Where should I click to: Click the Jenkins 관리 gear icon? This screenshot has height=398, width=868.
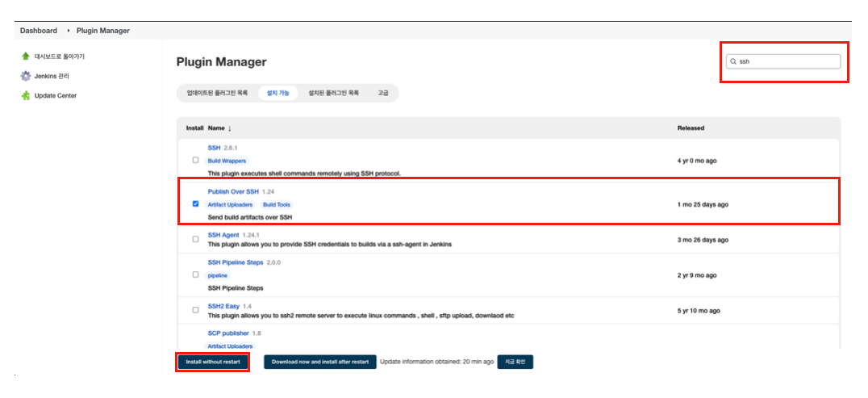(x=25, y=76)
